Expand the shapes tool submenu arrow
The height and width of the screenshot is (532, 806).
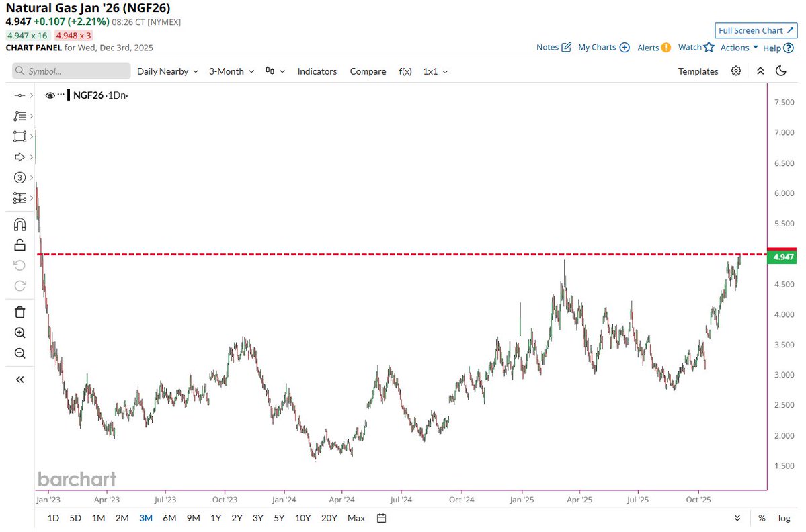point(32,136)
